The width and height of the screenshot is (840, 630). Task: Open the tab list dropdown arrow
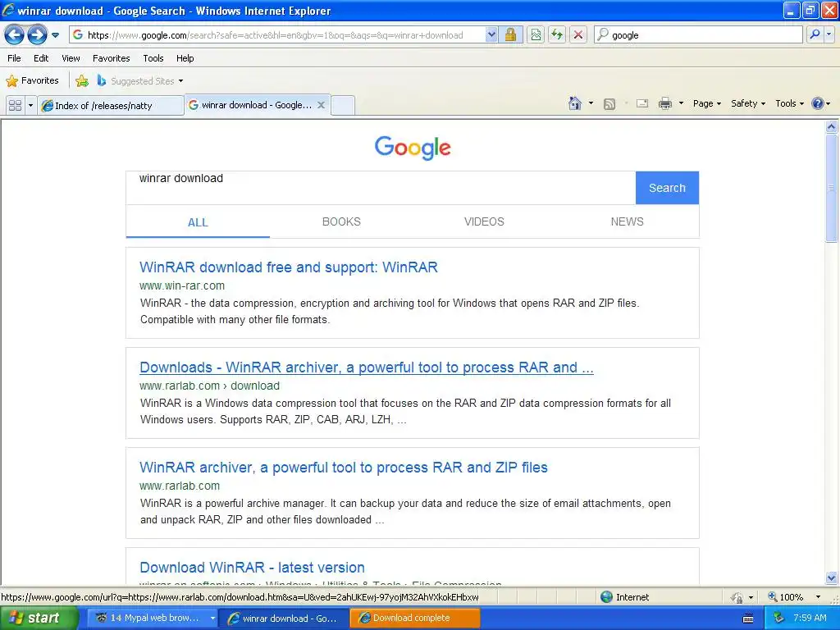click(x=30, y=105)
